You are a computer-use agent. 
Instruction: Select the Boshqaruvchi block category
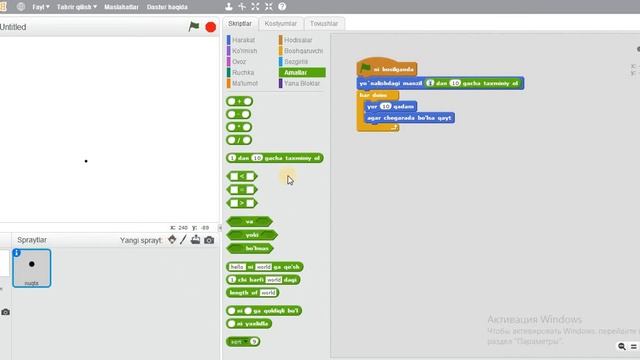click(303, 51)
